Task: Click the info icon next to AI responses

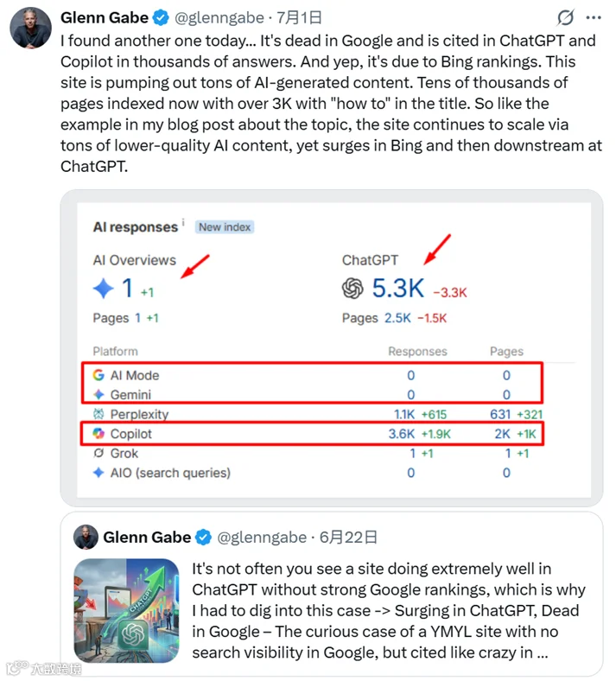Action: [x=183, y=222]
